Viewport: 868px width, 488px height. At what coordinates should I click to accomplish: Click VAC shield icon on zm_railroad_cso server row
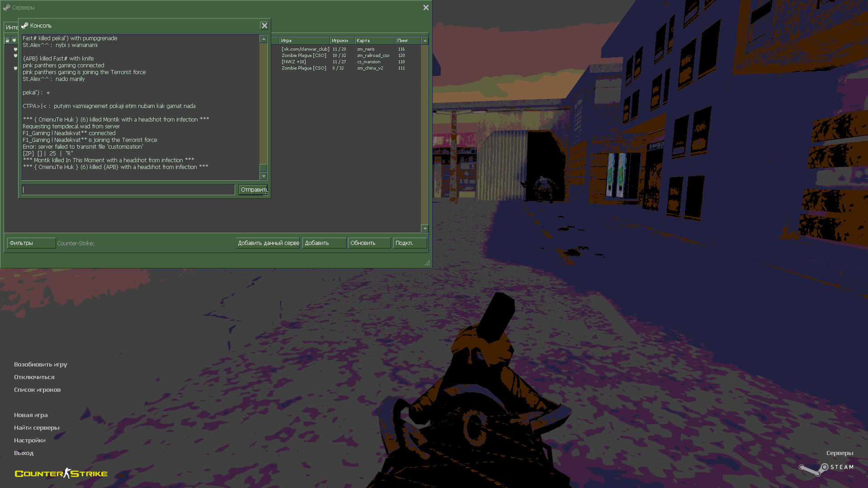point(15,56)
